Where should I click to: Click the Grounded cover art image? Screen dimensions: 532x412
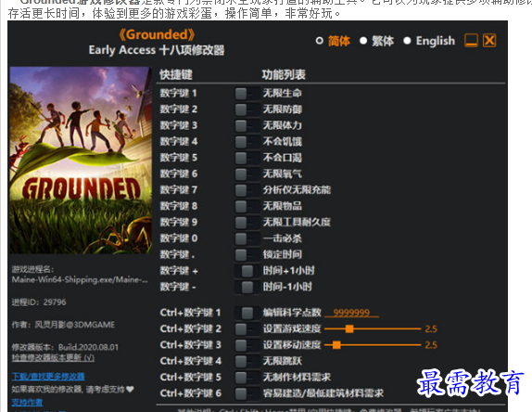[81, 161]
